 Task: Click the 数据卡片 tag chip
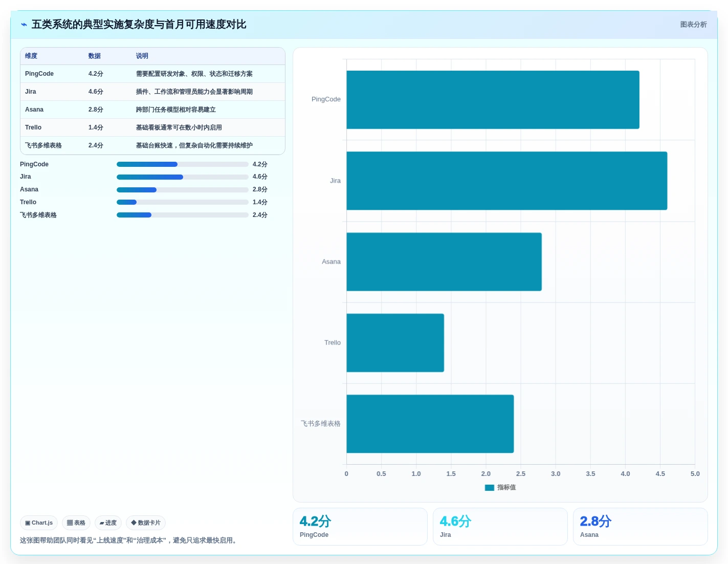pos(146,523)
